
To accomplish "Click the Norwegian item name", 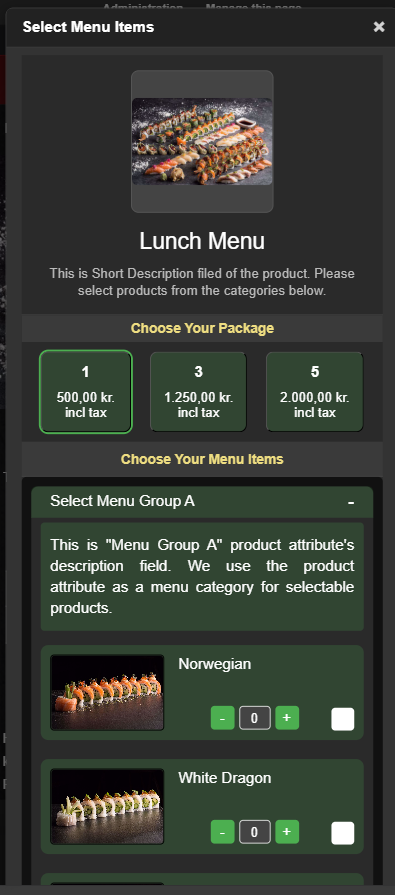I will click(x=215, y=664).
